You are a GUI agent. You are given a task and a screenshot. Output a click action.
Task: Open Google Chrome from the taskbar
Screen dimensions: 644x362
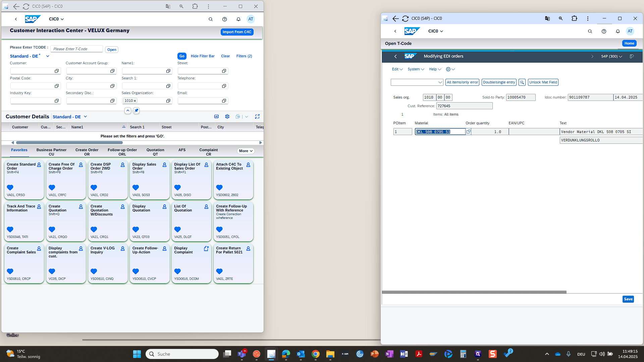(x=315, y=354)
